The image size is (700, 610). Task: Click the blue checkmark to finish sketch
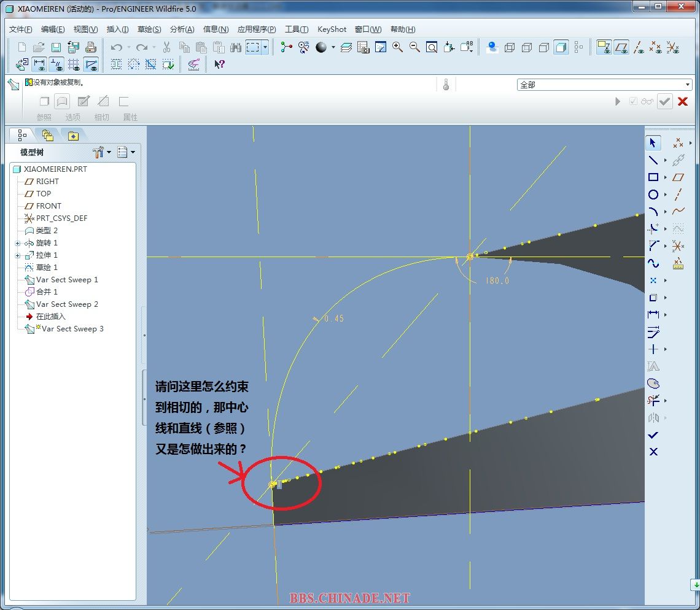[x=653, y=434]
